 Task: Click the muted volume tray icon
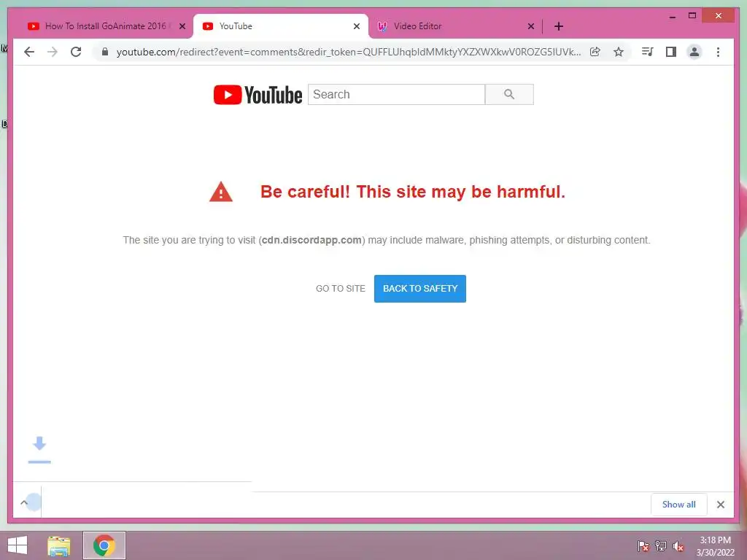[678, 546]
